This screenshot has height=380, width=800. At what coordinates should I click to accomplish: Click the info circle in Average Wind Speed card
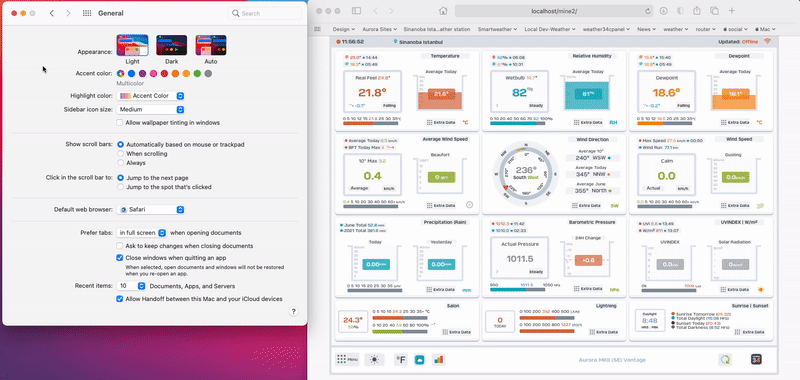[469, 205]
